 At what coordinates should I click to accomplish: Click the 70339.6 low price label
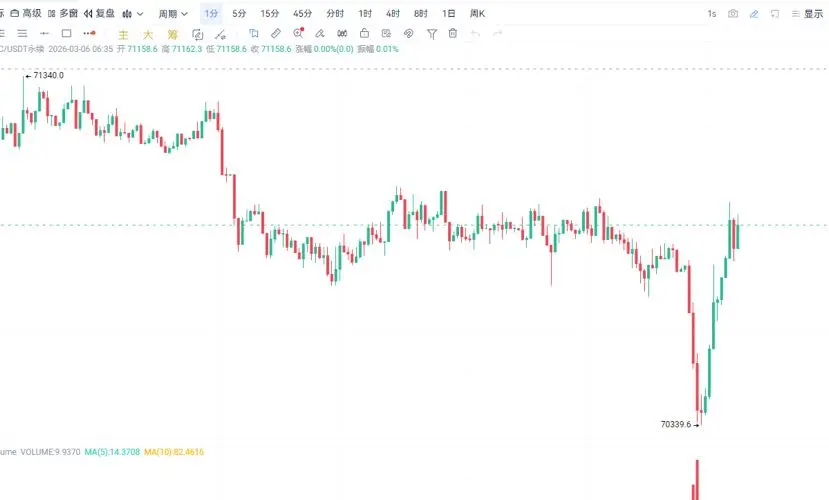(676, 424)
